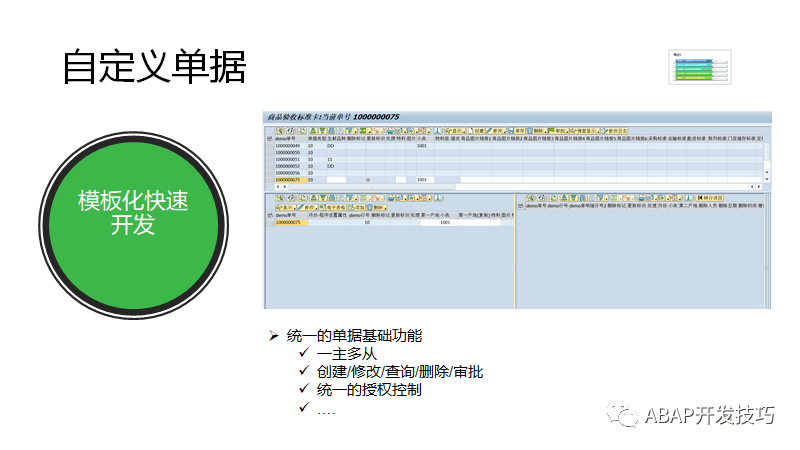
Task: Click the 'demo单号' column header in top grid
Action: 290,139
